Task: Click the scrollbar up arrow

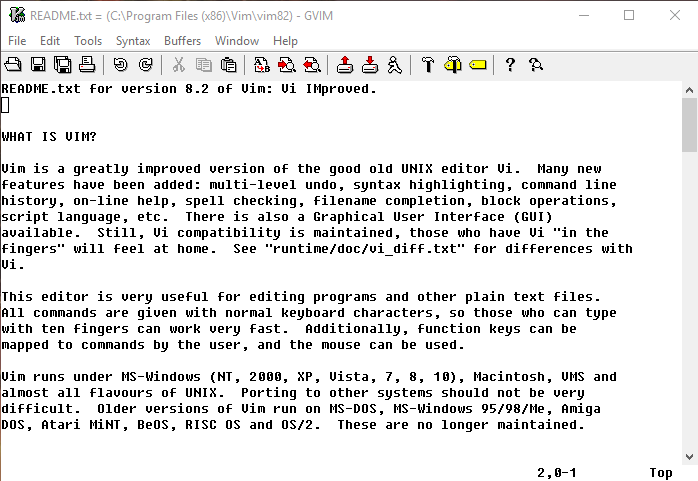Action: click(690, 90)
